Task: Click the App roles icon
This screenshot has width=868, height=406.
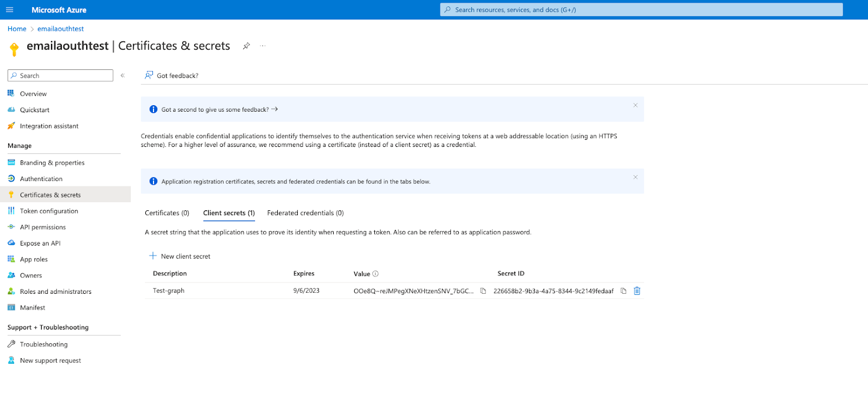Action: point(11,259)
